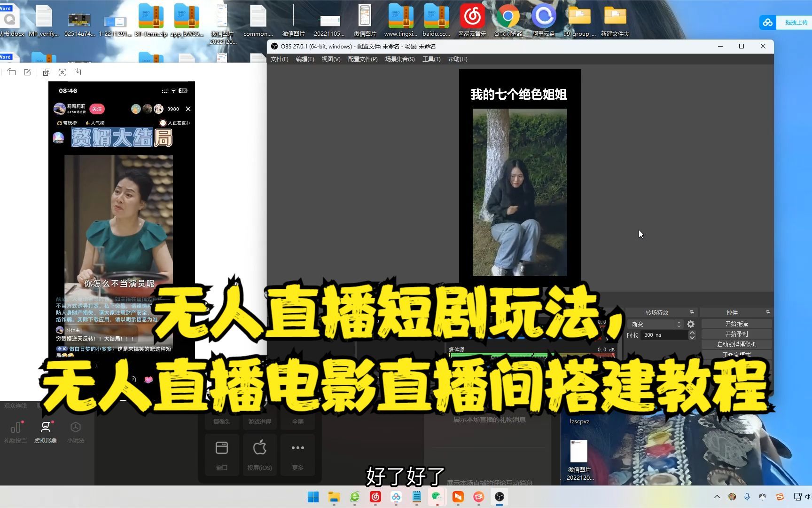Click the 关注 follow button in phone preview

coord(97,109)
